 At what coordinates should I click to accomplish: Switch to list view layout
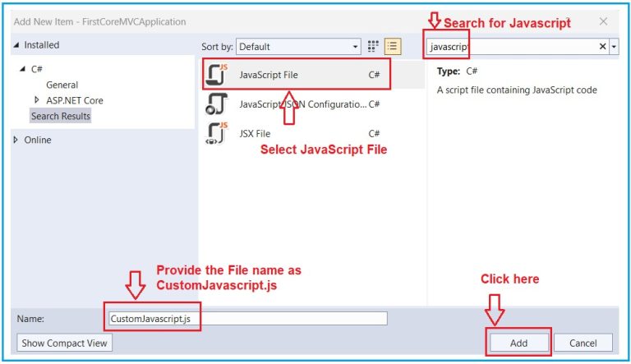[393, 47]
